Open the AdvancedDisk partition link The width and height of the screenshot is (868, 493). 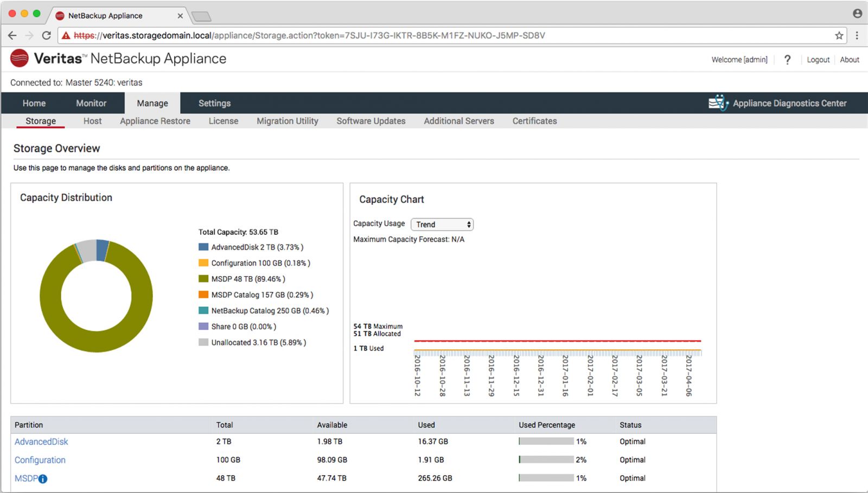(x=41, y=441)
